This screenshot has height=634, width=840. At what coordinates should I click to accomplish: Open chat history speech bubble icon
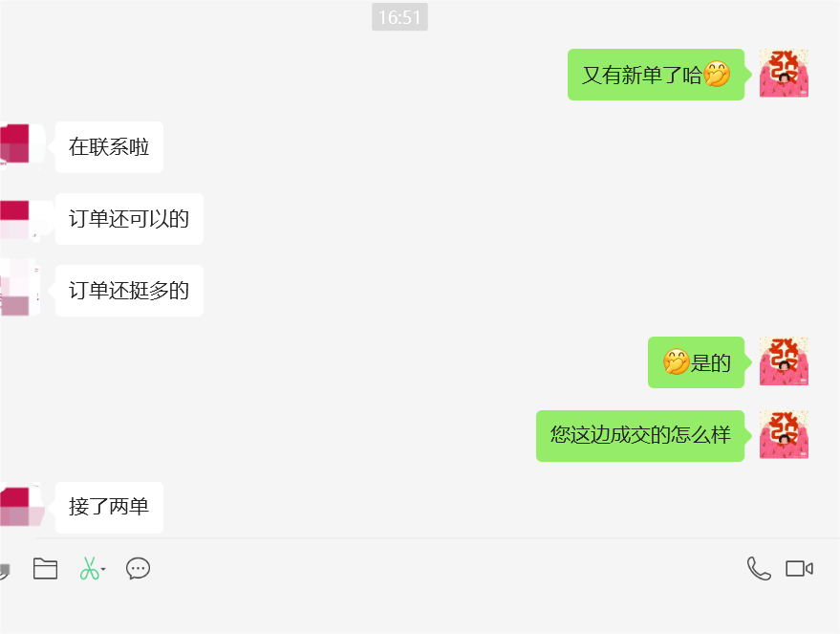click(138, 569)
